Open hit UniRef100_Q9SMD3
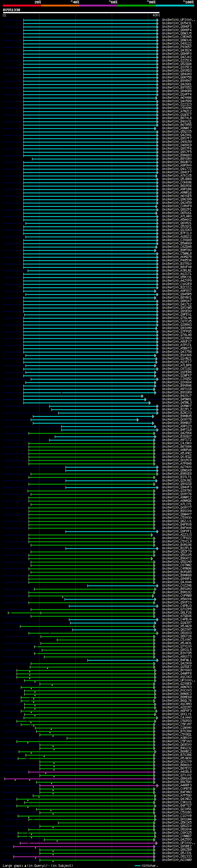Image resolution: width=197 pixels, height=868 pixels. tap(177, 71)
